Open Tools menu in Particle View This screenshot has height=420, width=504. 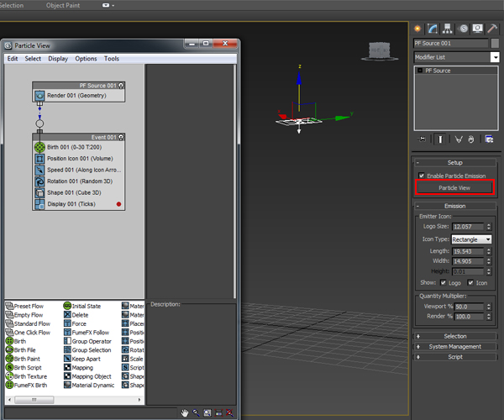point(111,59)
